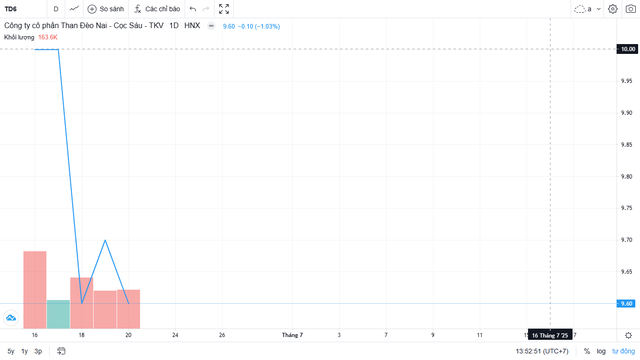Open So sánh compare menu

click(106, 9)
